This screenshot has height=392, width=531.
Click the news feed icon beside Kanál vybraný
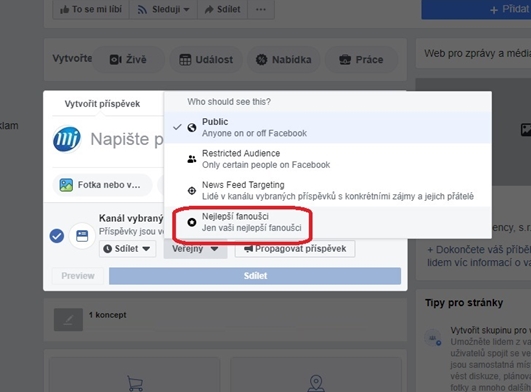(x=82, y=236)
